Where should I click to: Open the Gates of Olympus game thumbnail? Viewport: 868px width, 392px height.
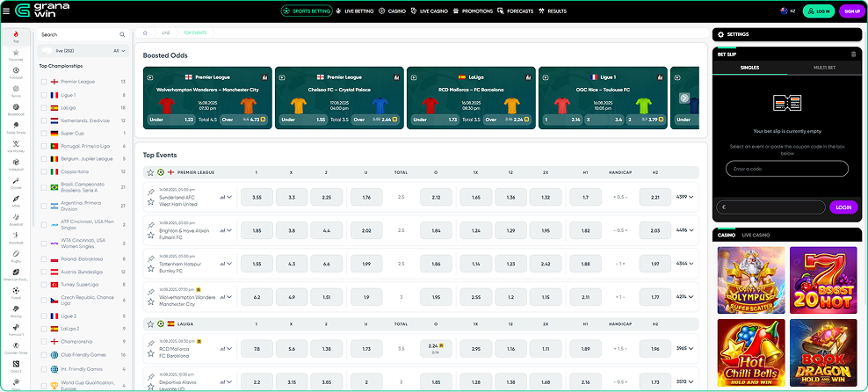point(750,280)
